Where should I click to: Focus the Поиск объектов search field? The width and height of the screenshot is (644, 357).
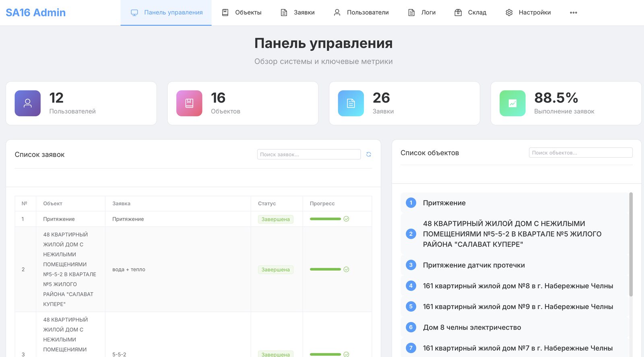(581, 153)
